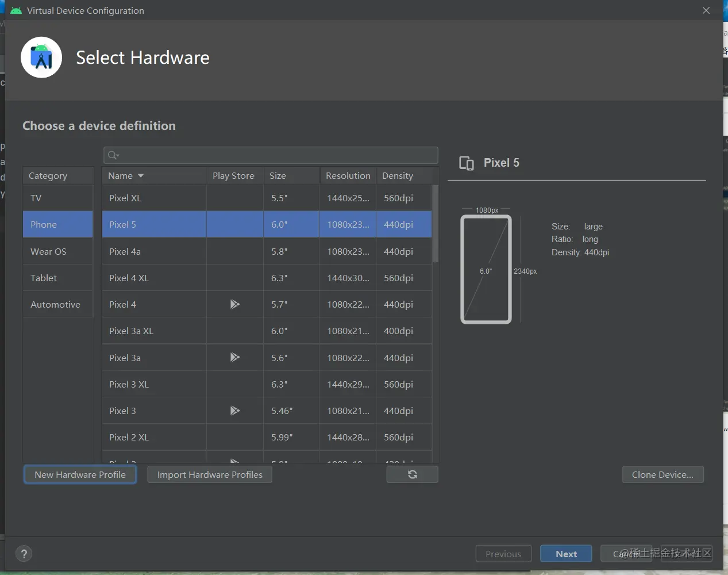
Task: Select the Automotive category
Action: click(58, 304)
